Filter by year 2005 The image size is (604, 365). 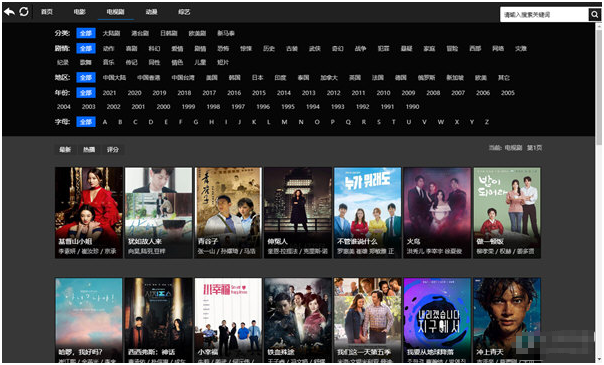point(508,93)
